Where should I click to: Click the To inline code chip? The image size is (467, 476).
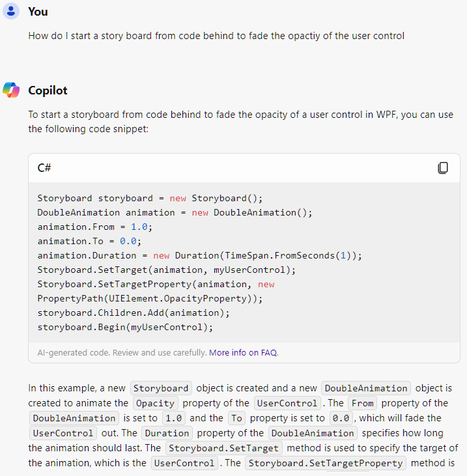click(x=236, y=418)
